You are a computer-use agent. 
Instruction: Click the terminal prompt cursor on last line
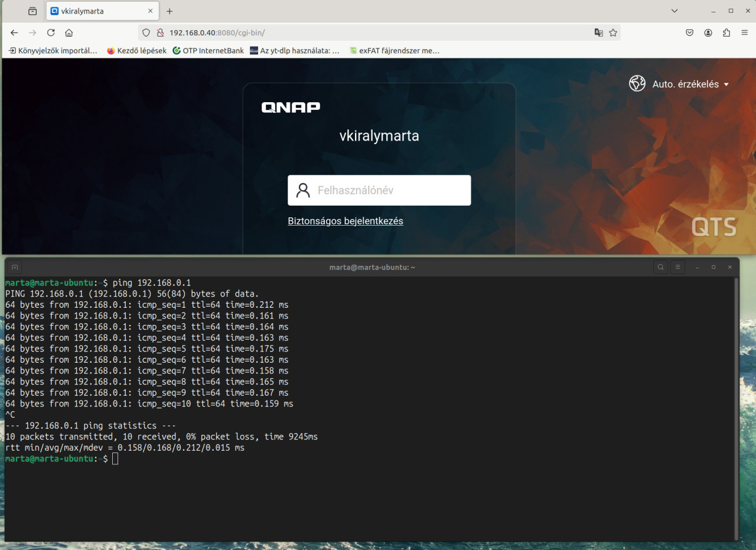pos(115,459)
